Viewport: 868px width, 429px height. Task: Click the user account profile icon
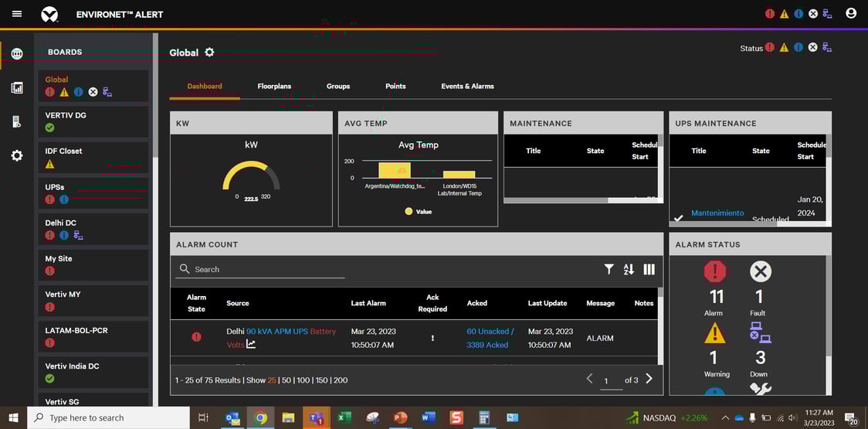point(851,14)
